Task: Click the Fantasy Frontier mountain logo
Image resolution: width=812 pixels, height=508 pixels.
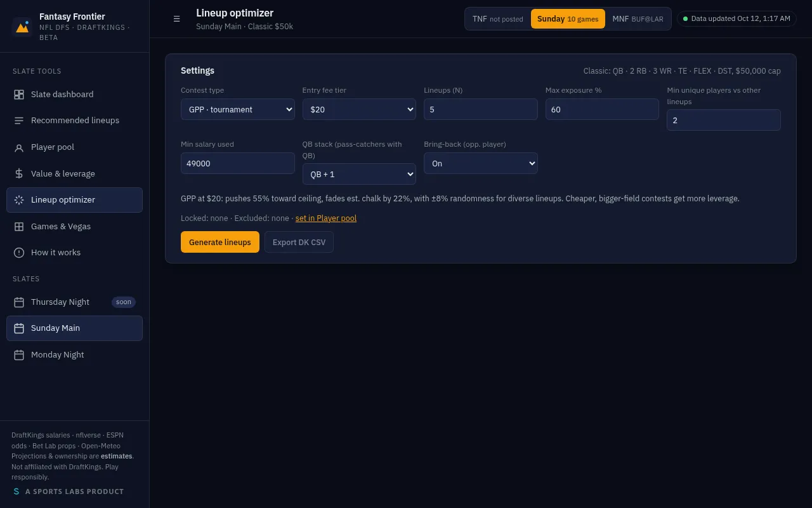Action: click(x=22, y=27)
